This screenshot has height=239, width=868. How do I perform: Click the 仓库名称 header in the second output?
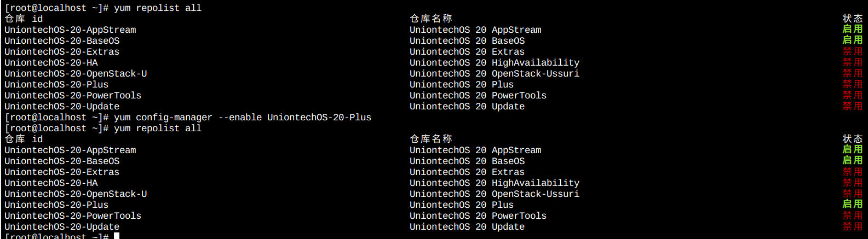coord(430,139)
